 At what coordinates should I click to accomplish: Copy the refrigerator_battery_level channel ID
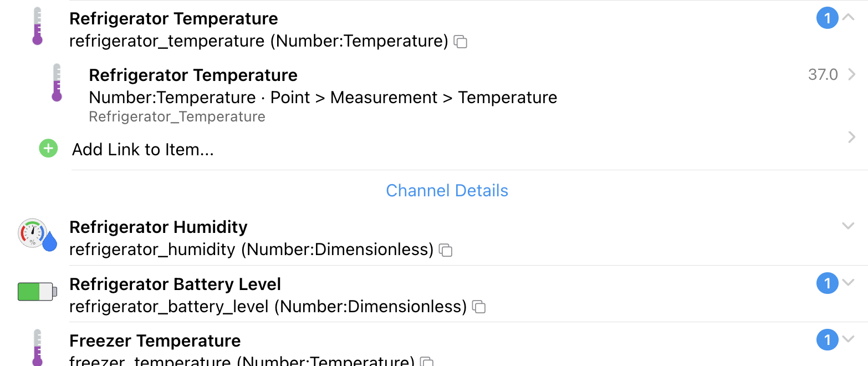(x=479, y=307)
